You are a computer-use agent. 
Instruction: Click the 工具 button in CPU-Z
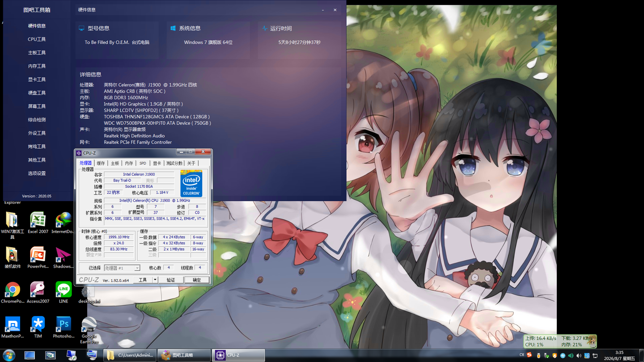(x=143, y=280)
